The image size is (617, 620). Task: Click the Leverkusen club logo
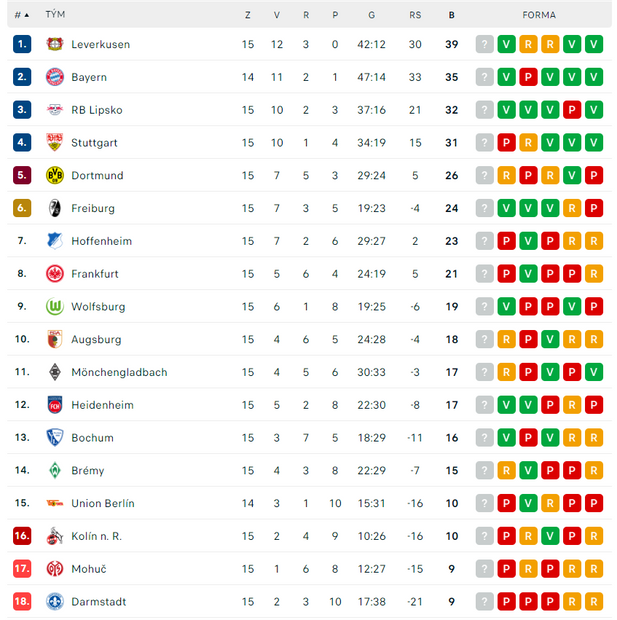[55, 44]
